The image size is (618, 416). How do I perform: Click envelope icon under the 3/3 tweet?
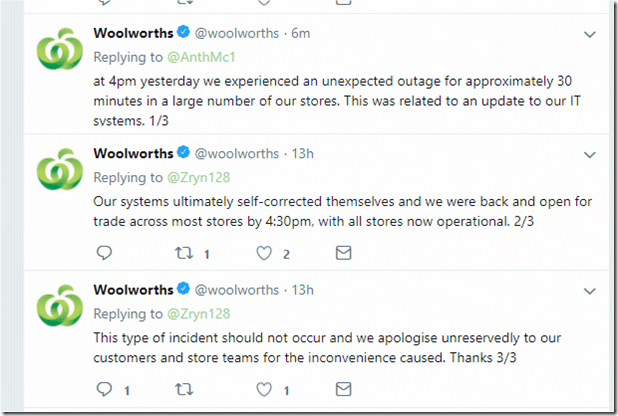click(x=343, y=389)
